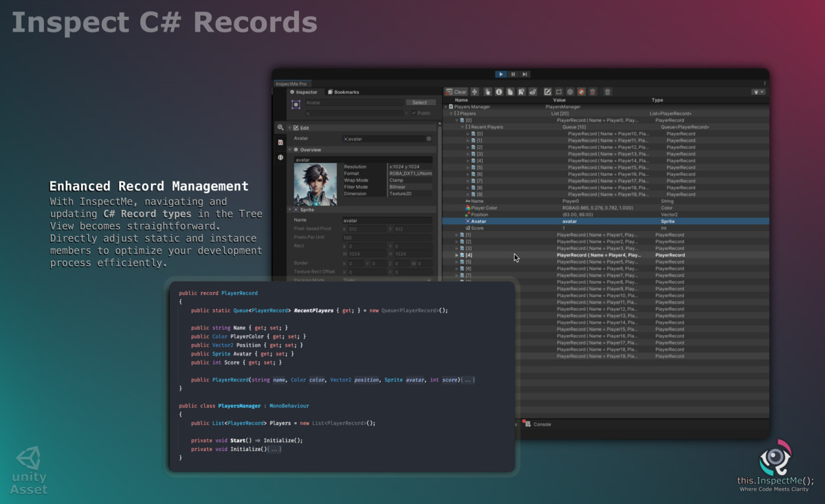Select the Position row
825x504 pixels.
[606, 215]
